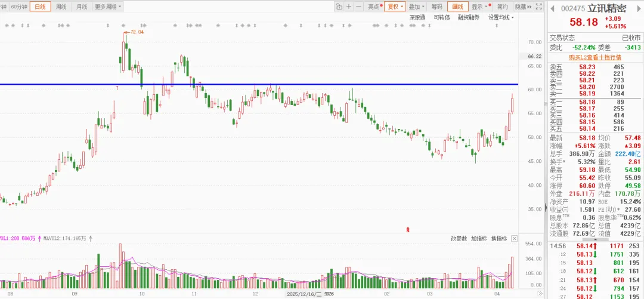Click 卖五 price 58.23 row

coord(595,67)
